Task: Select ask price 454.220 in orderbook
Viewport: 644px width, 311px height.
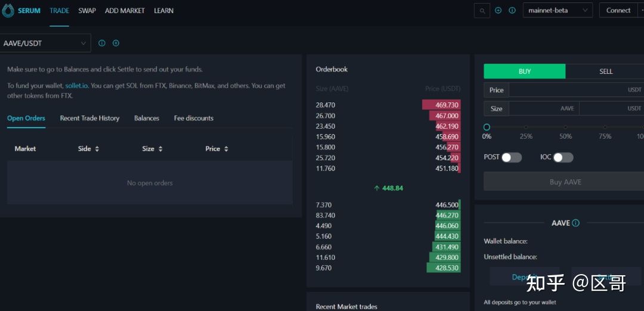Action: coord(447,158)
